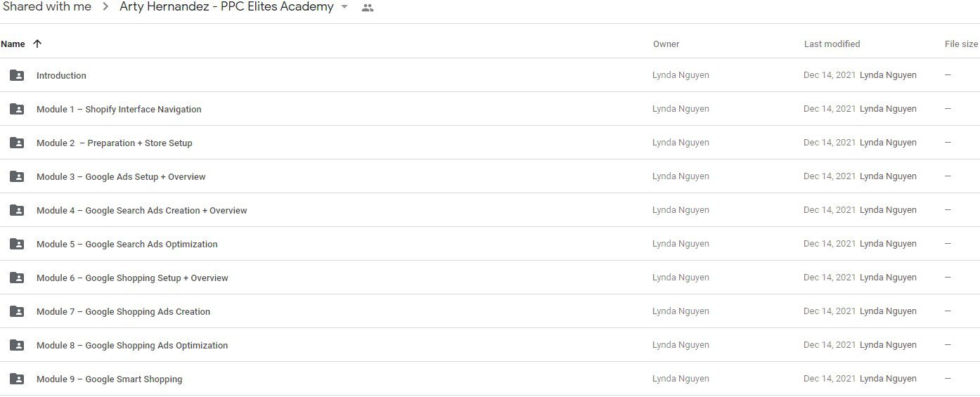Click the breadcrumb chevron separator

tap(105, 7)
